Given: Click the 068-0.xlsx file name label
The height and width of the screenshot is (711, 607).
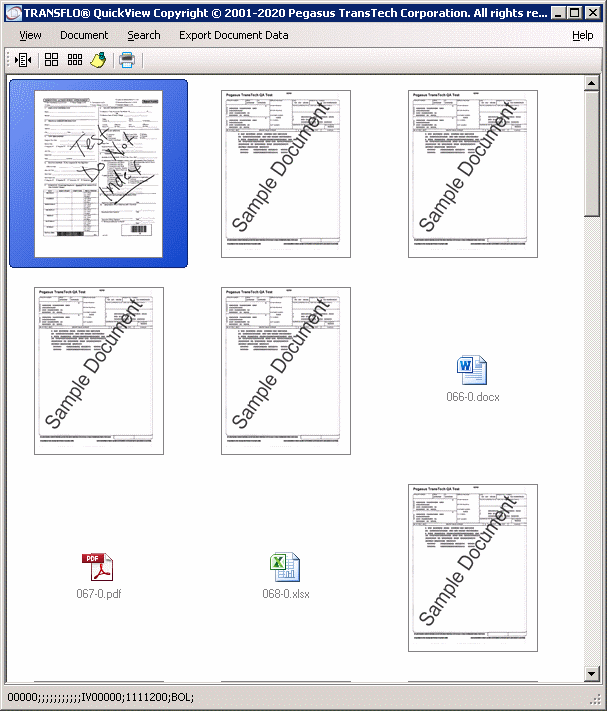Looking at the screenshot, I should tap(286, 594).
